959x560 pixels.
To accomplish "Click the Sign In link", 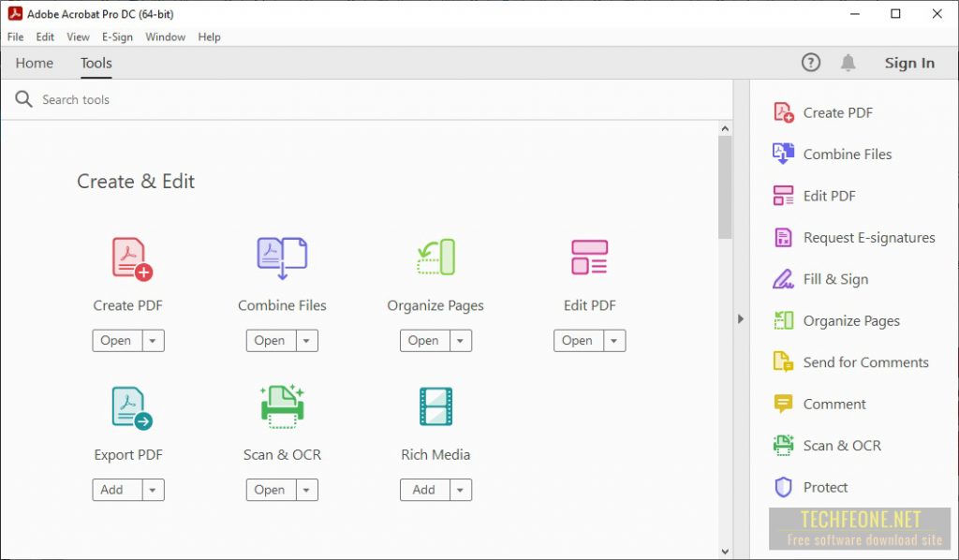I will 909,63.
